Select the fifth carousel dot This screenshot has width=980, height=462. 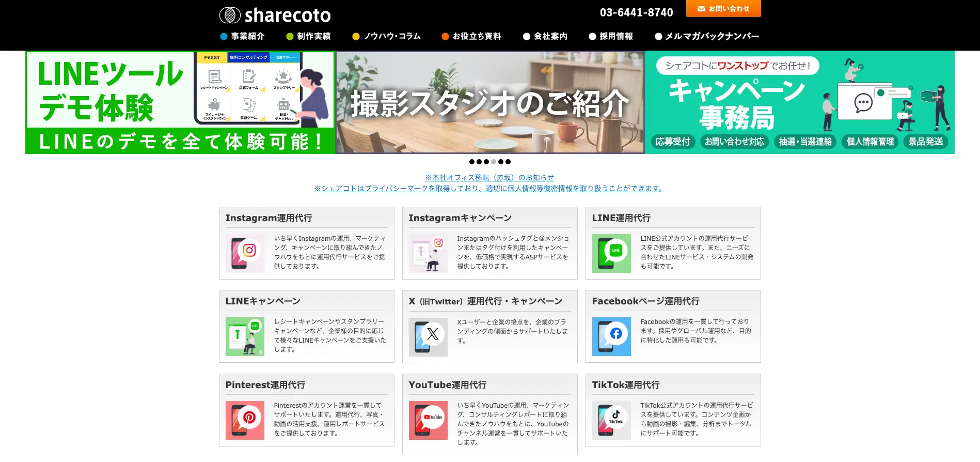(501, 162)
